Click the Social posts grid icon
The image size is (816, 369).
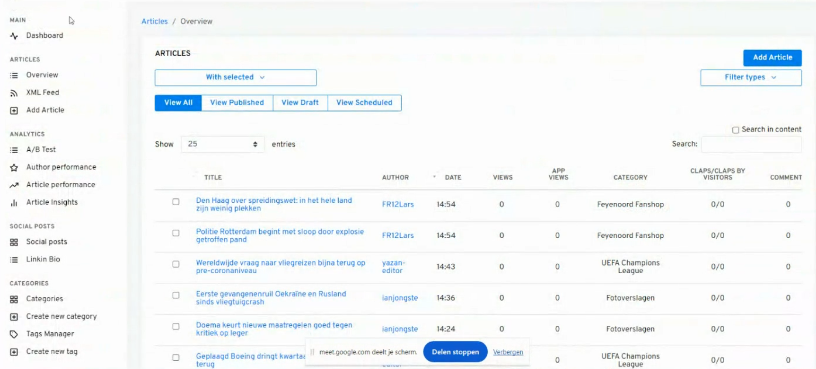pos(14,242)
